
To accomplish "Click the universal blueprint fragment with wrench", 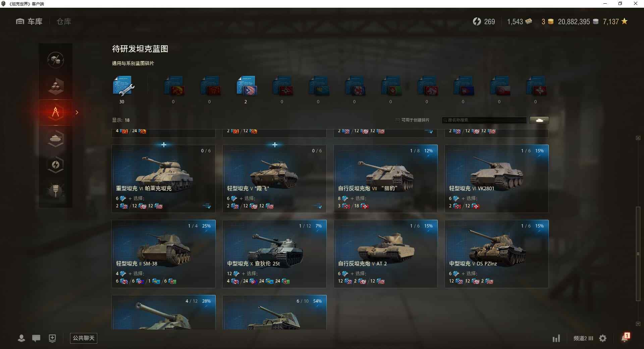I will point(123,87).
